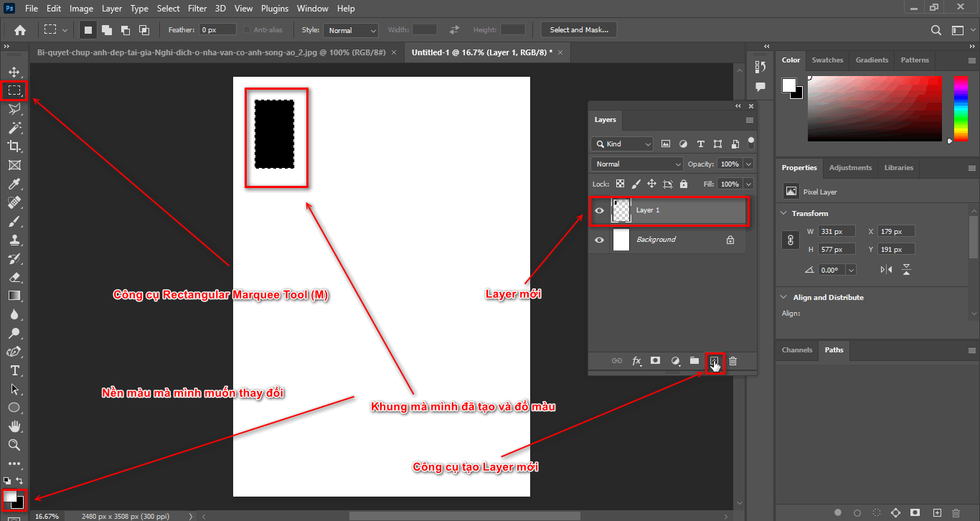Toggle visibility of Layer 1
The image size is (980, 521).
pyautogui.click(x=599, y=210)
